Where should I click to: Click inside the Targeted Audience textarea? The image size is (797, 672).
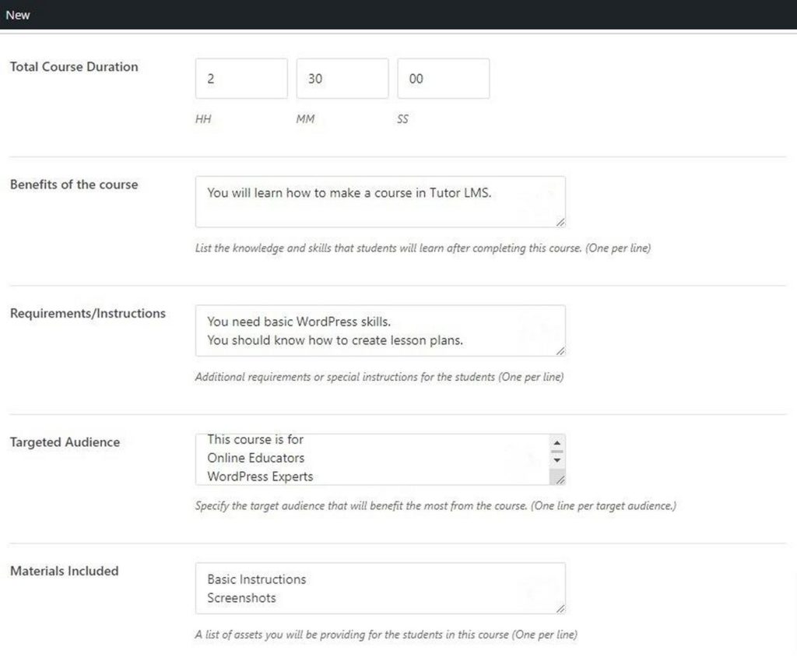pos(374,458)
